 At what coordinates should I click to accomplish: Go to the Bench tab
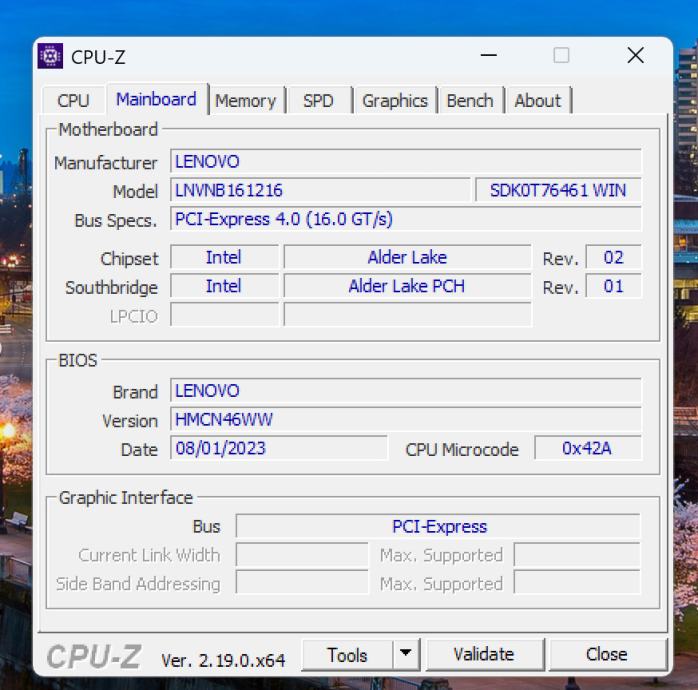470,101
